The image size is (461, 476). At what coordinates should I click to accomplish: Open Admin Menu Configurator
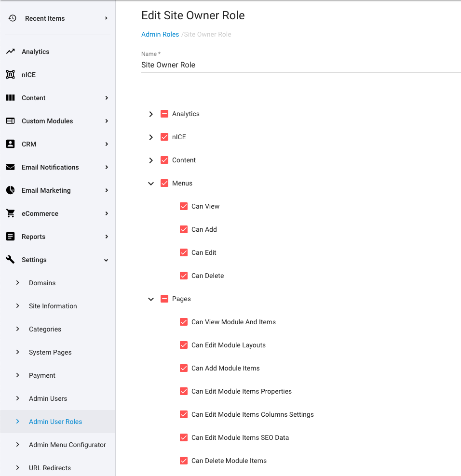click(68, 445)
